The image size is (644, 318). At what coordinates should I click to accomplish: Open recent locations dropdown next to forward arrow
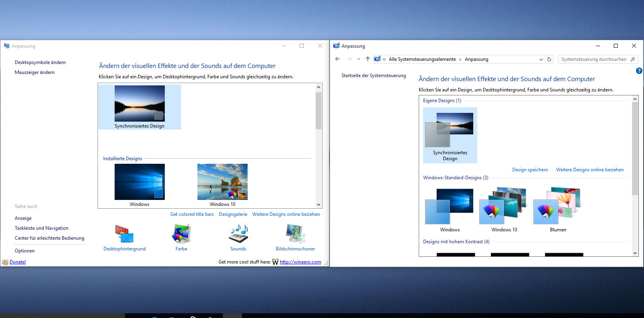[x=359, y=59]
